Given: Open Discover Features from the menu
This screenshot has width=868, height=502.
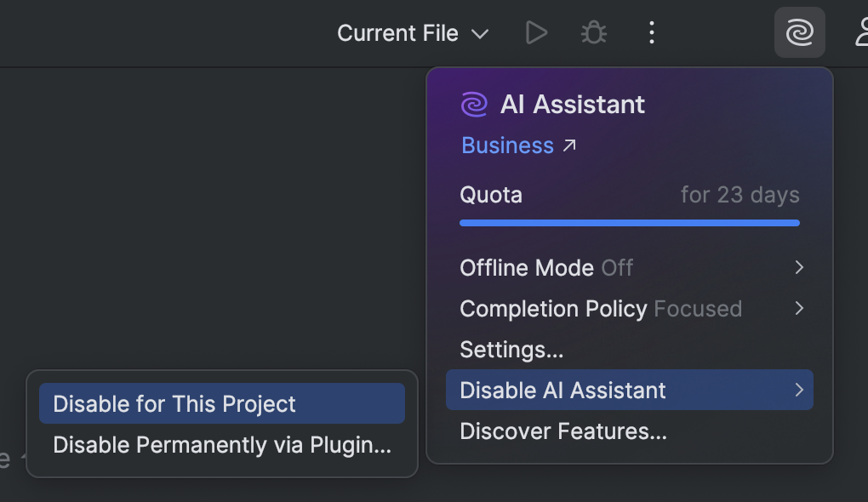Looking at the screenshot, I should [539, 431].
